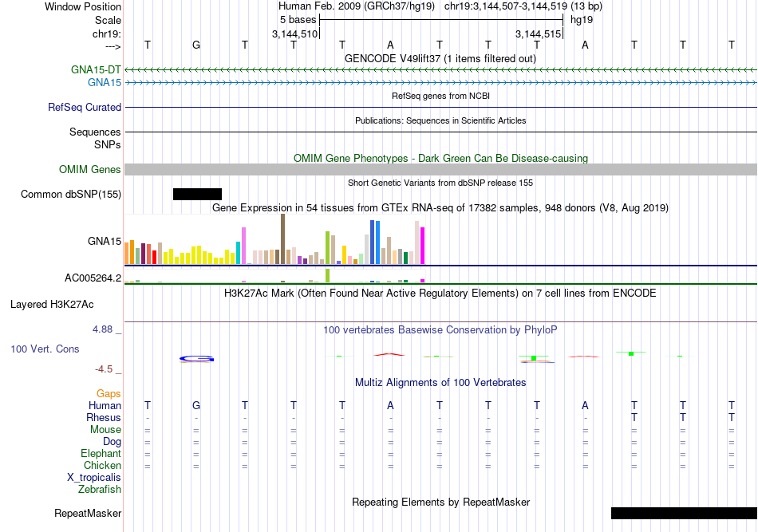The height and width of the screenshot is (532, 758).
Task: Click the ---> sequence direction arrow
Action: coord(113,46)
